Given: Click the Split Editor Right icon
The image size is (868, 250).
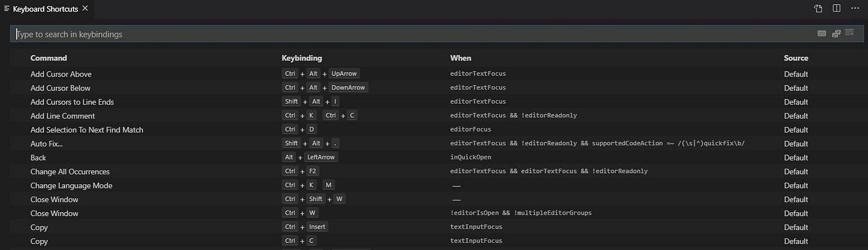Looking at the screenshot, I should [836, 9].
